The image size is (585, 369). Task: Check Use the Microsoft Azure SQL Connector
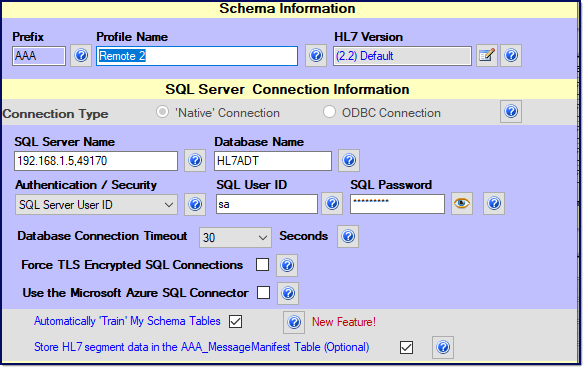263,293
